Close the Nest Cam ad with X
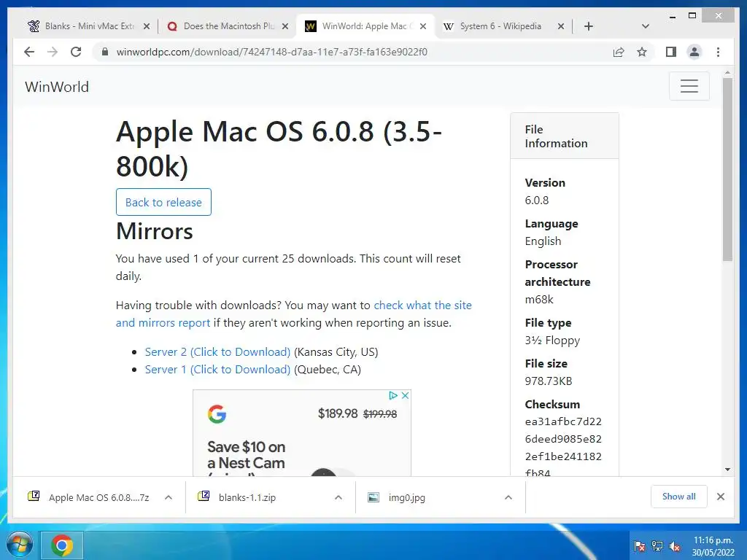This screenshot has width=747, height=560. click(x=405, y=395)
